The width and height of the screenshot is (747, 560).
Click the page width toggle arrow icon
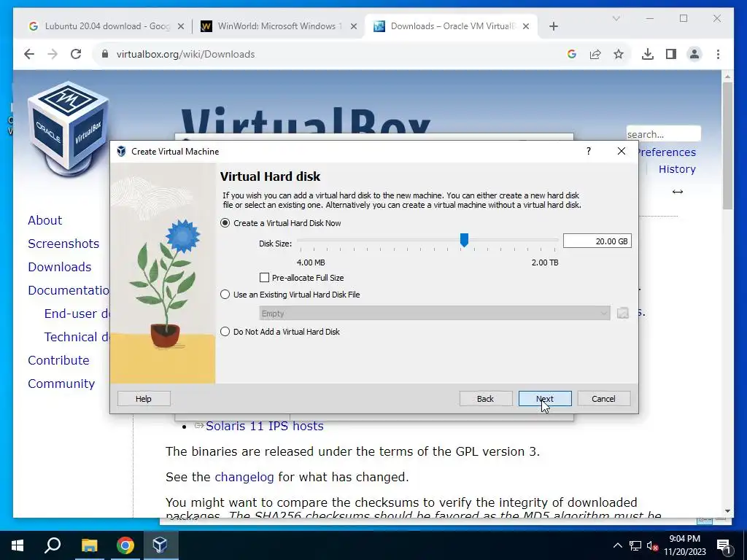pos(678,192)
